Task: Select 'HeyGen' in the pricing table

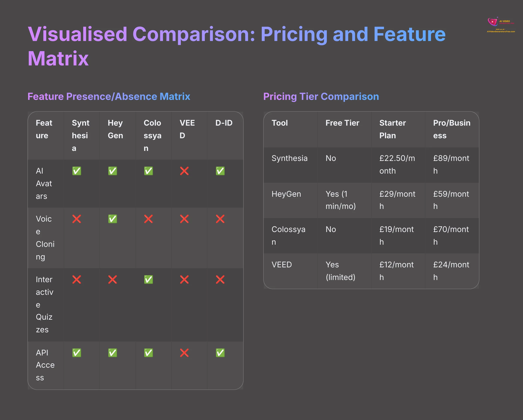Action: pyautogui.click(x=286, y=194)
